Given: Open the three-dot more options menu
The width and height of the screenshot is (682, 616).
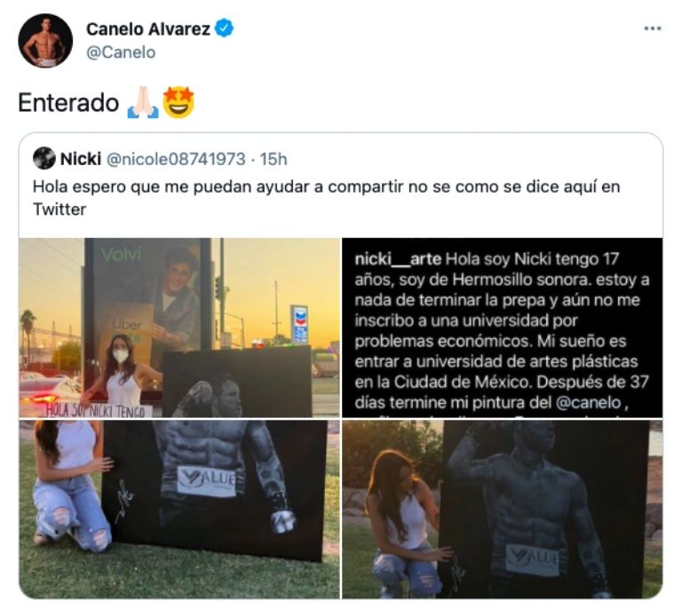Looking at the screenshot, I should coord(653,28).
